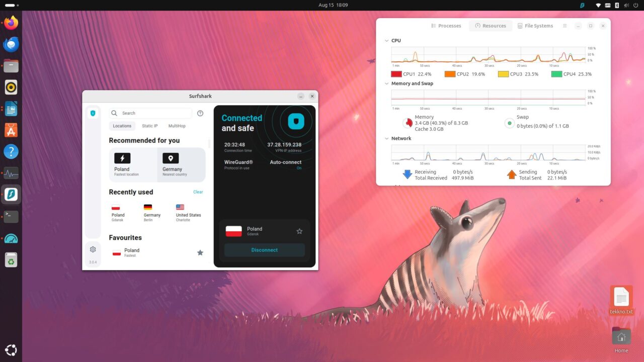The height and width of the screenshot is (362, 644).
Task: Select the Home folder on the desktop
Action: pos(621,339)
